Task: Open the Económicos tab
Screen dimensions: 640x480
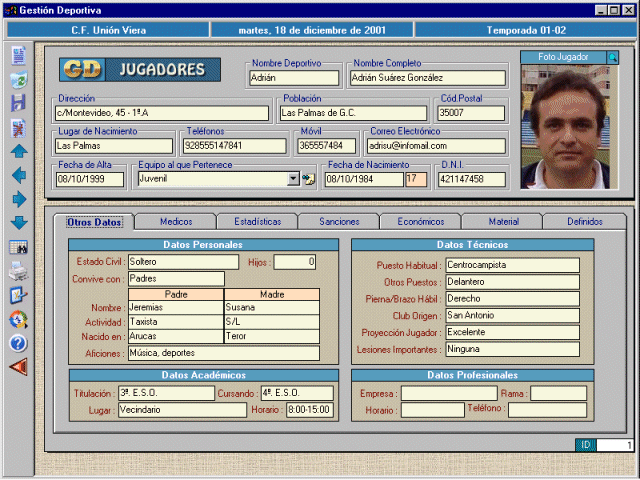Action: point(421,222)
